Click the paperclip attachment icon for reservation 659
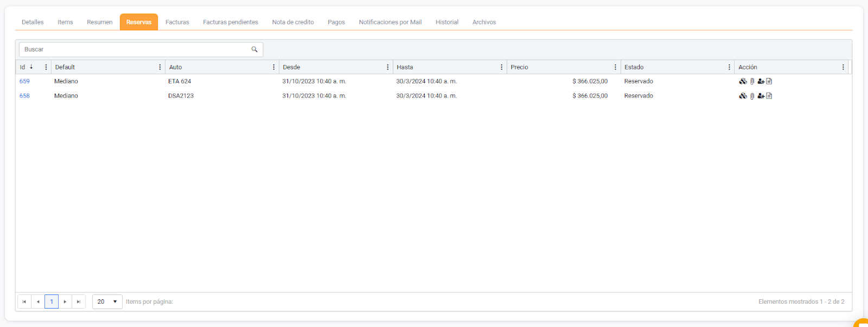This screenshot has width=868, height=327. click(x=752, y=81)
